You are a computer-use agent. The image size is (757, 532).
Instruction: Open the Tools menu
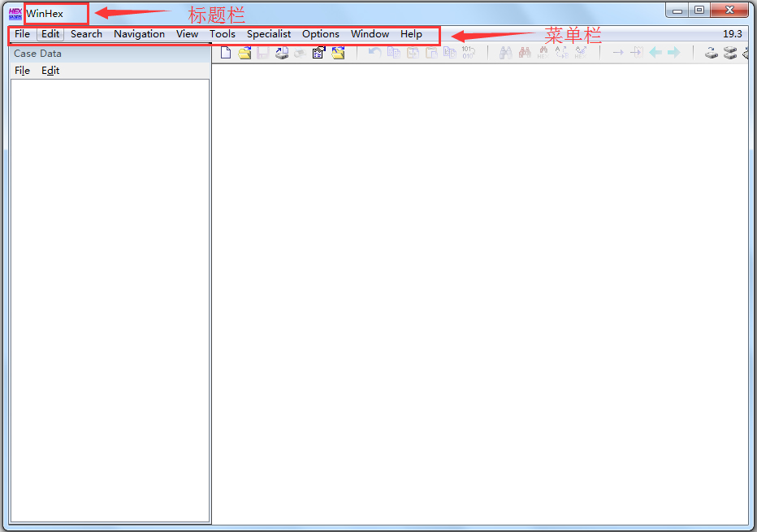[x=222, y=34]
